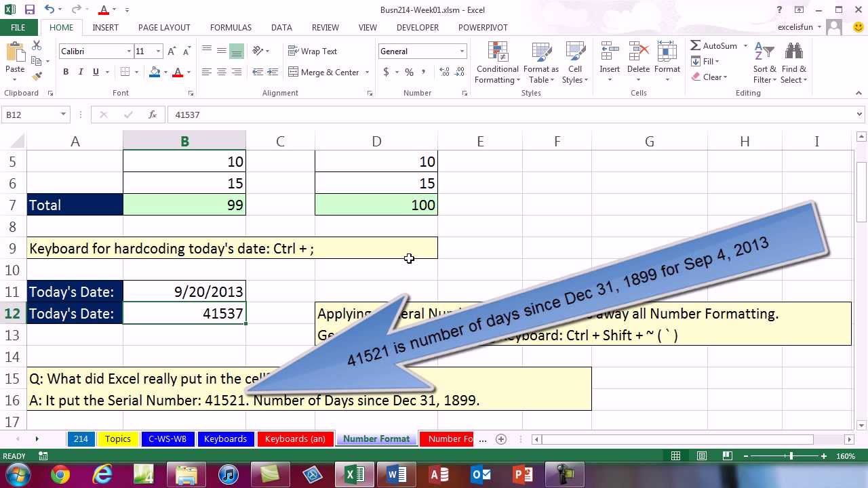868x488 pixels.
Task: Decrease font size with small A icon
Action: pyautogui.click(x=186, y=52)
